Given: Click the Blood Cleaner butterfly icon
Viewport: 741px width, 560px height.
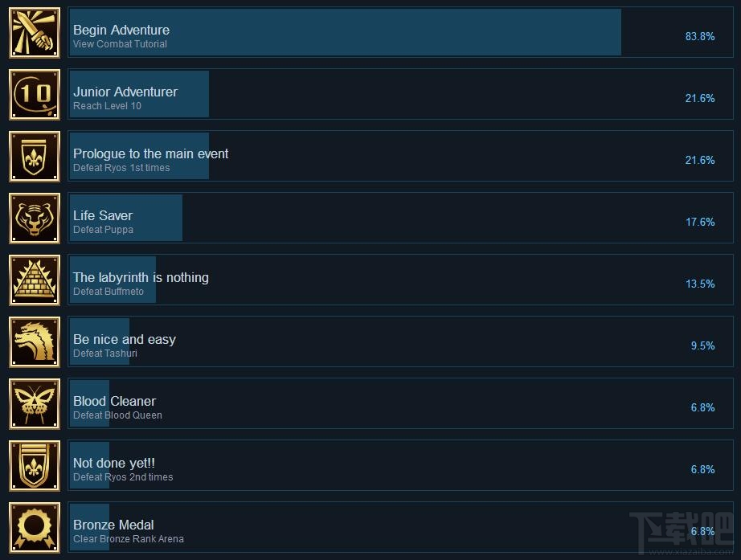Looking at the screenshot, I should [35, 404].
